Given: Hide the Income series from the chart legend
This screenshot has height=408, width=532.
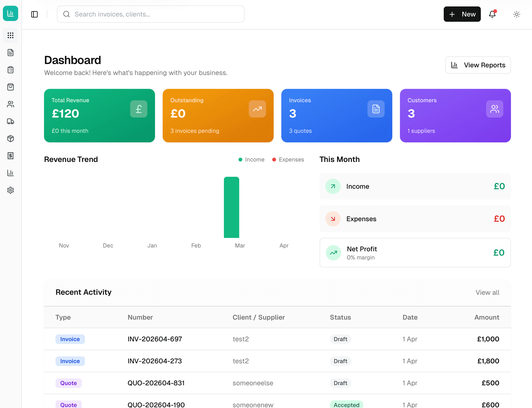Looking at the screenshot, I should tap(251, 160).
